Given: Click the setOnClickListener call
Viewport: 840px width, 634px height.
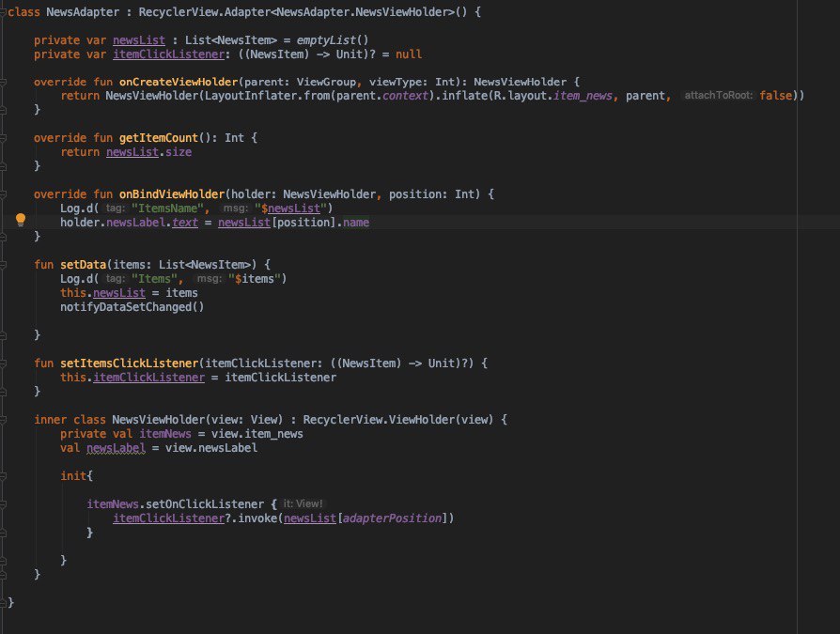Looking at the screenshot, I should (x=205, y=504).
